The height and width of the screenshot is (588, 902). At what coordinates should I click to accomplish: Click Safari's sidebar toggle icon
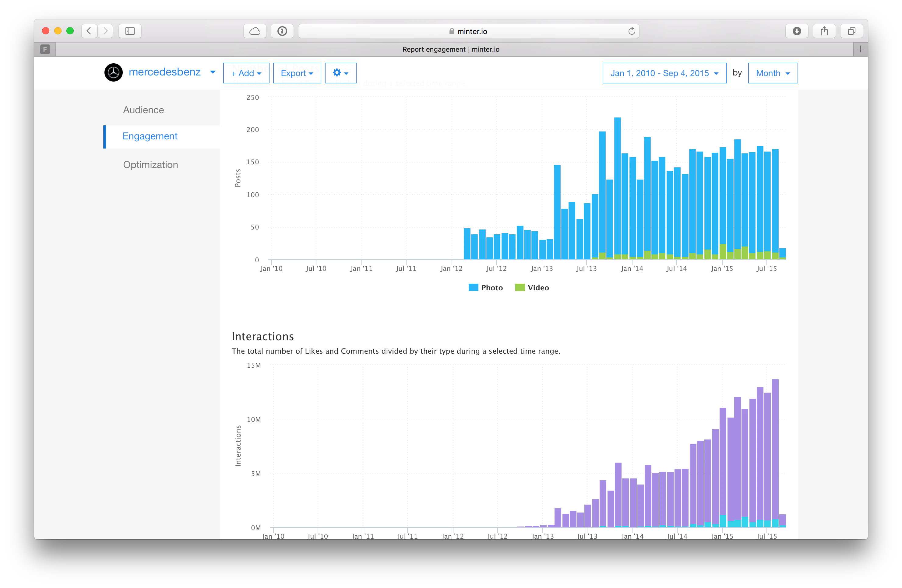tap(130, 31)
